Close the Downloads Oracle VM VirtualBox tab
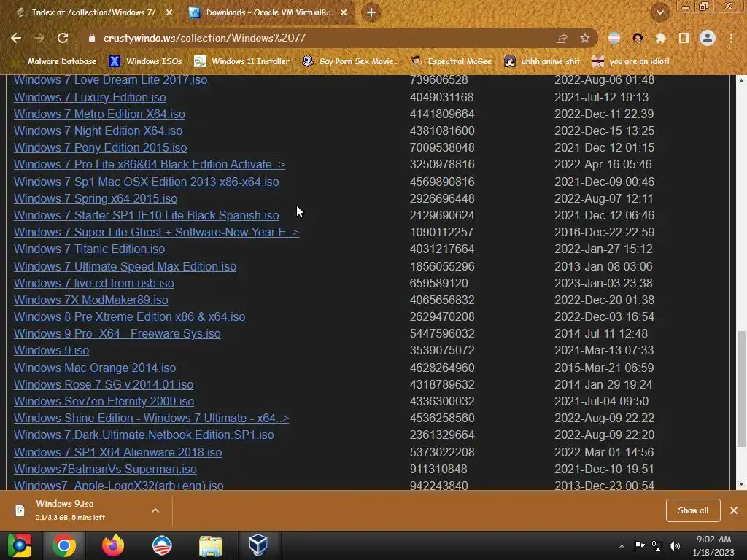This screenshot has height=560, width=747. [x=344, y=12]
